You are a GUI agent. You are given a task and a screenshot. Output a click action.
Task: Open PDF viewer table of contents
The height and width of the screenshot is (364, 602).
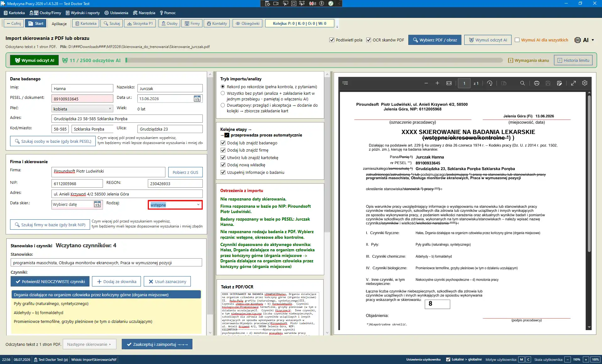tap(345, 83)
